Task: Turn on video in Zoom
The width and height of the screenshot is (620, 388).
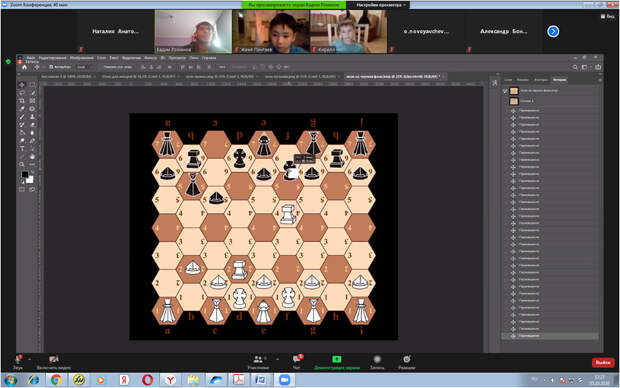Action: click(x=54, y=362)
